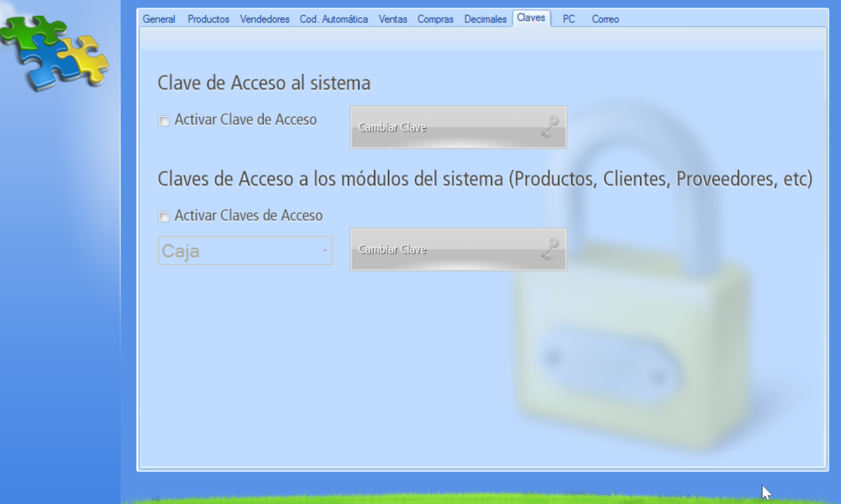Open the Productos tab

208,19
